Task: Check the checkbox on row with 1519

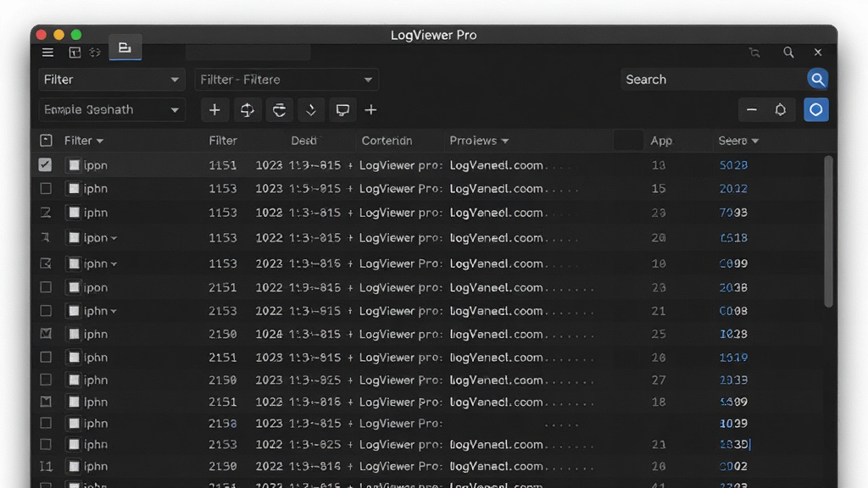Action: point(46,357)
